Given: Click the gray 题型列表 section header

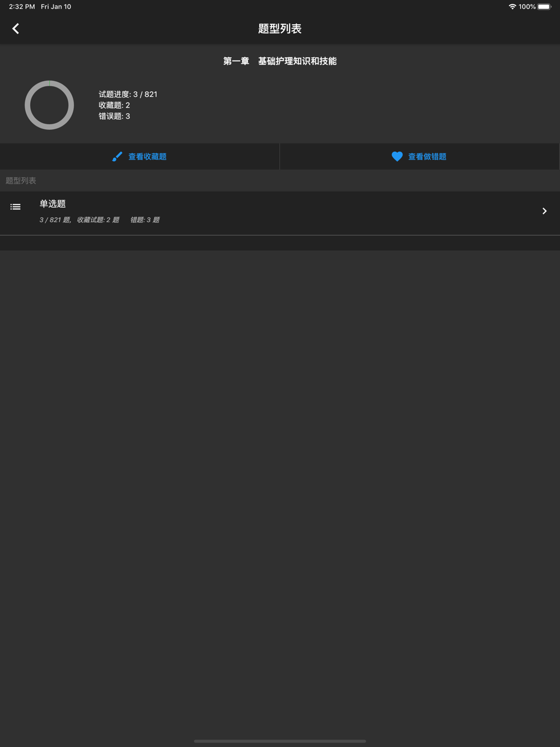Looking at the screenshot, I should coord(21,180).
